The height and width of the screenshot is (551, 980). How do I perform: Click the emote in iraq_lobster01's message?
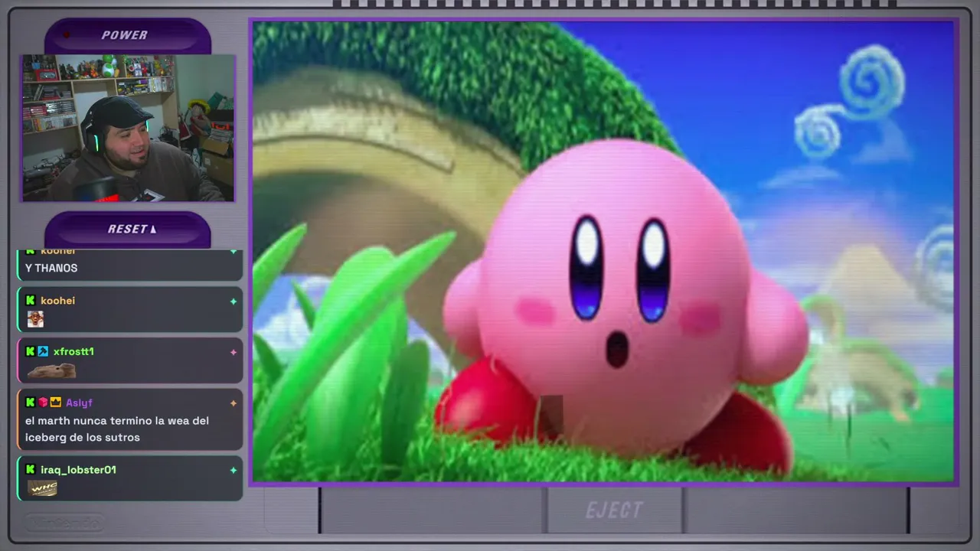click(x=43, y=488)
